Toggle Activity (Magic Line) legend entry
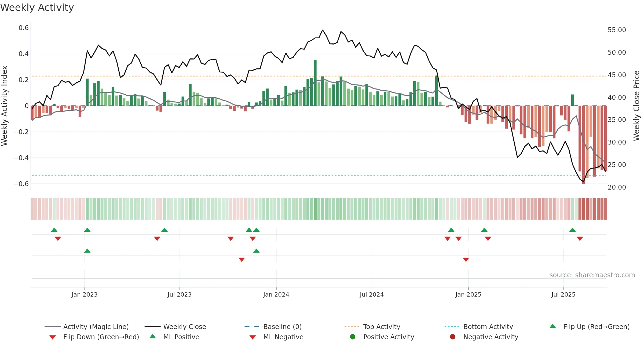 click(x=87, y=327)
